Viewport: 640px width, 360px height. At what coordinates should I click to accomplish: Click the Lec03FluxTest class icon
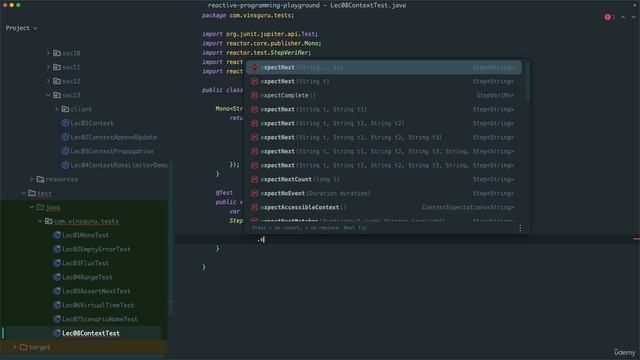[57, 263]
